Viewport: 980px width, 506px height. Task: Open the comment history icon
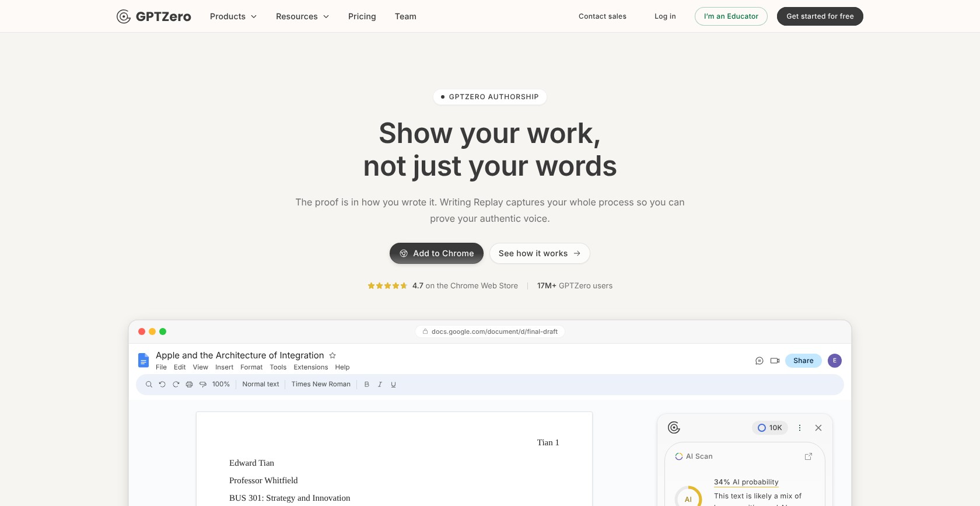point(759,361)
